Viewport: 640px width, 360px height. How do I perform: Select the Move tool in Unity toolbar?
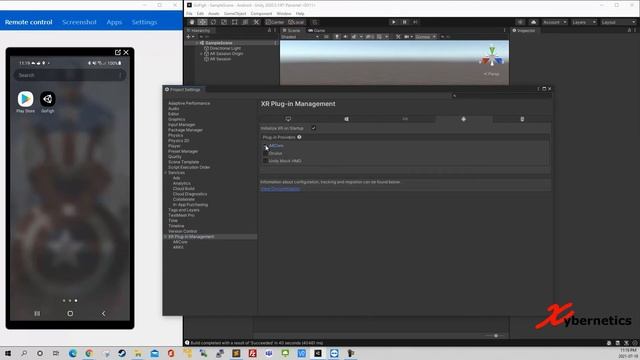coord(202,22)
